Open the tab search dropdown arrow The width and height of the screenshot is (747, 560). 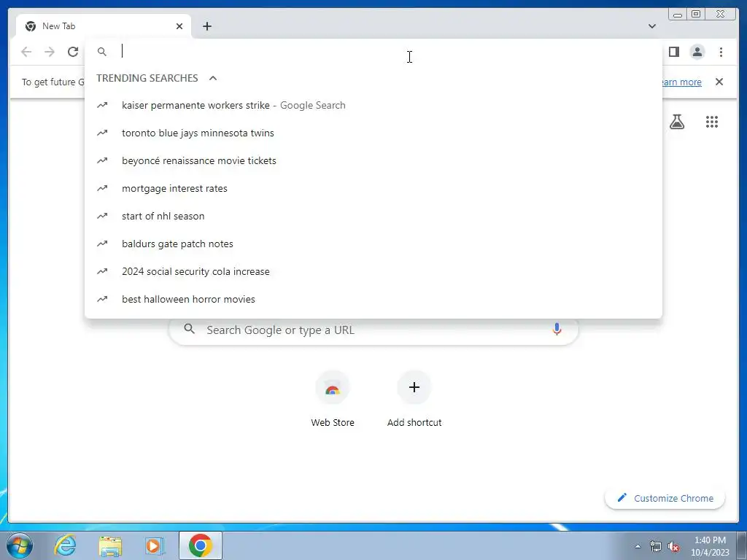click(651, 26)
